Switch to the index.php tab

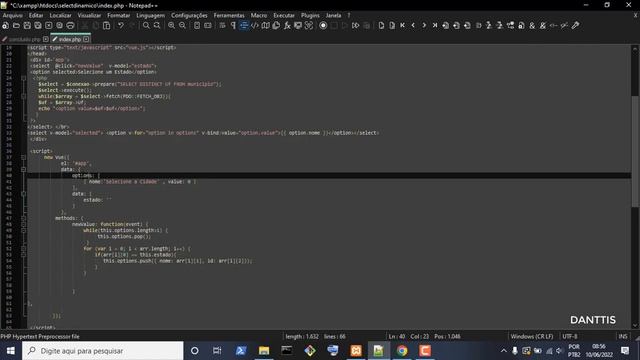(x=70, y=39)
